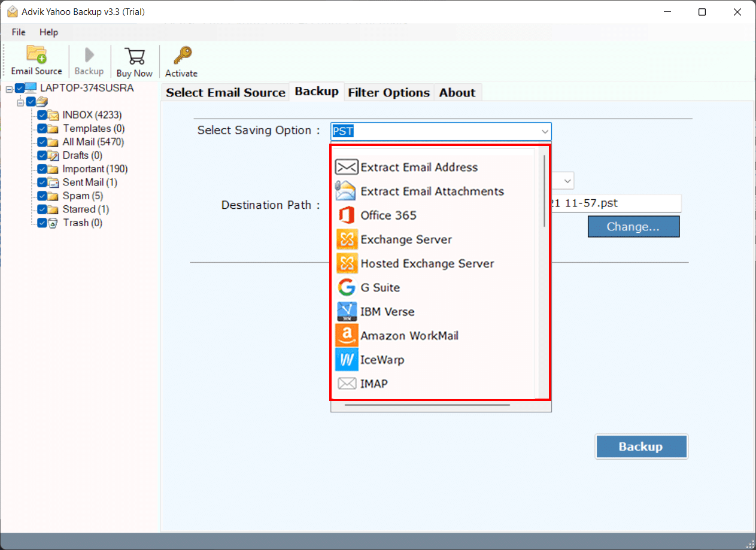Toggle the Trash (0) checkbox
The width and height of the screenshot is (756, 550).
coord(42,223)
